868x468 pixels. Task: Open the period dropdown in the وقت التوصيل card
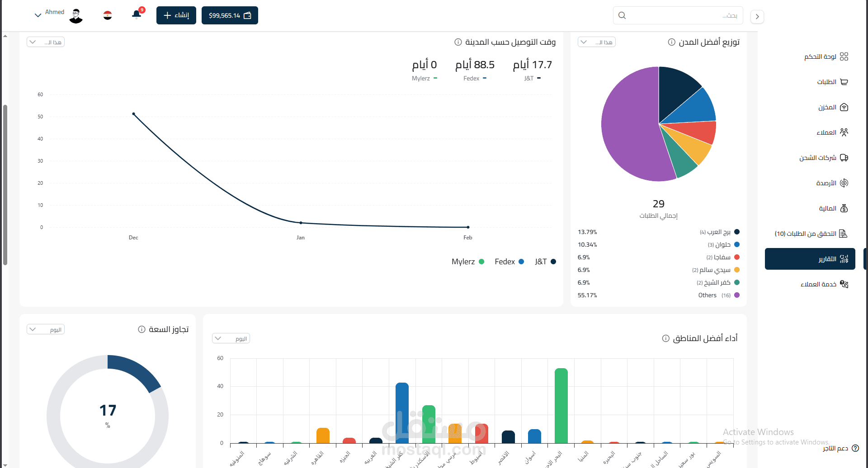coord(46,42)
